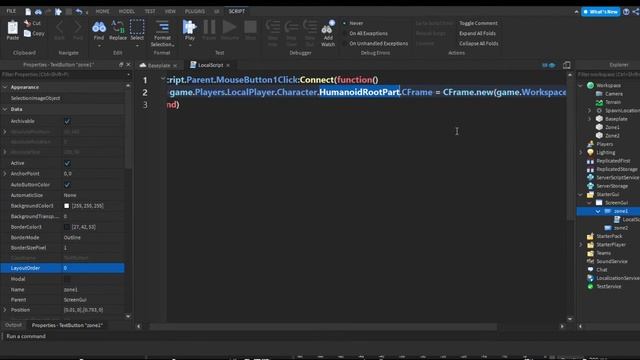The image size is (640, 360).
Task: Click Expand All Folds action
Action: pos(478,33)
